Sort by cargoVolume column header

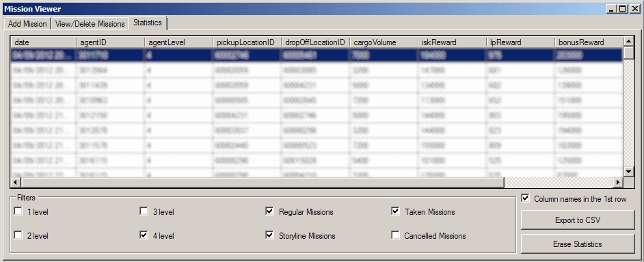384,42
